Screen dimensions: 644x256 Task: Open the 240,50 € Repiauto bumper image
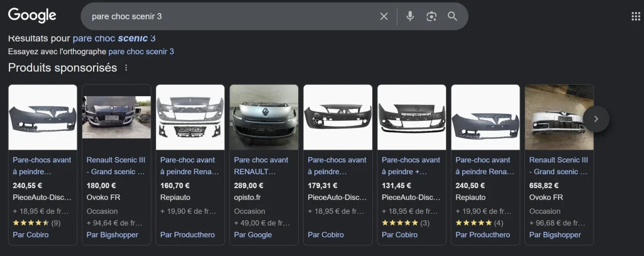coord(486,117)
